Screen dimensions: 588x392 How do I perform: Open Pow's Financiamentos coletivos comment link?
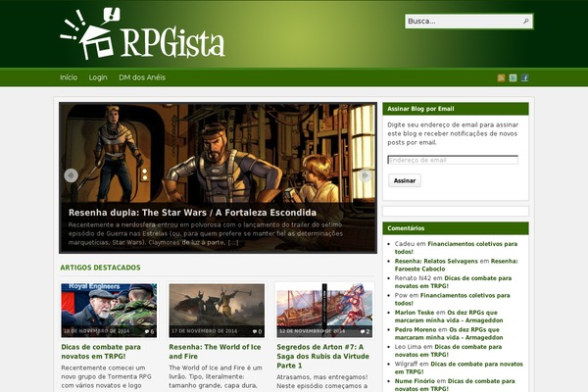pos(452,299)
